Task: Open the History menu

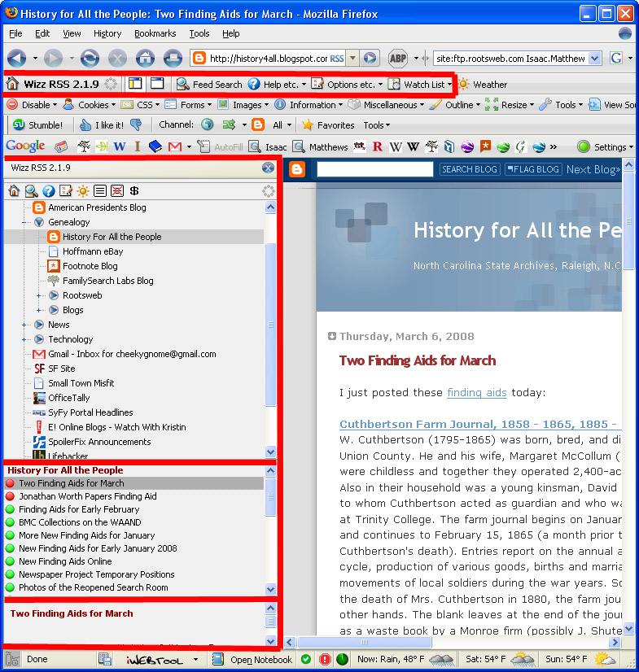Action: coord(107,33)
